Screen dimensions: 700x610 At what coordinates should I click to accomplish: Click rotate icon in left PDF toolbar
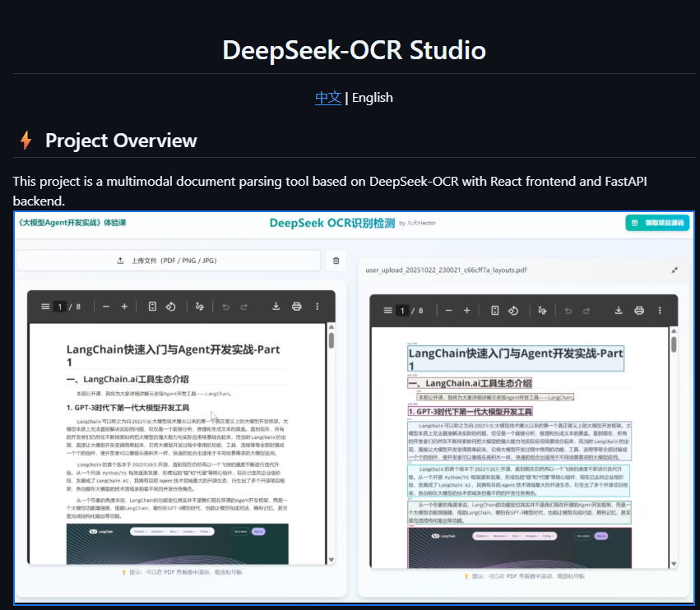pyautogui.click(x=171, y=307)
